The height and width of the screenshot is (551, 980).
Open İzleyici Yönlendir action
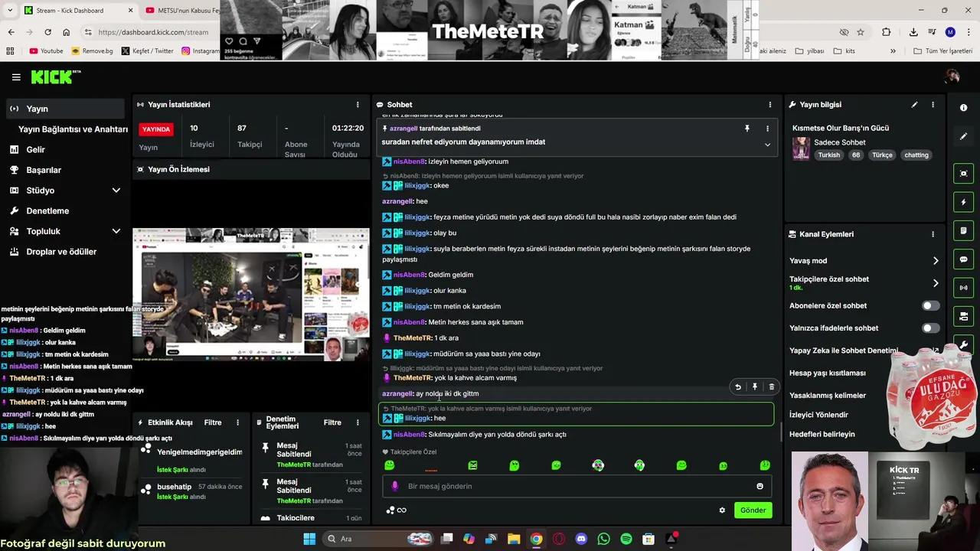click(818, 415)
